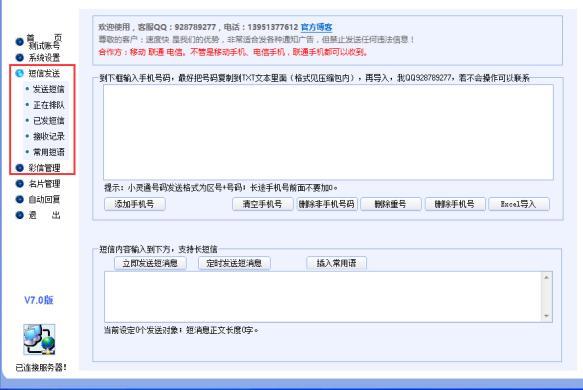The image size is (583, 390).
Task: Click the V7.0版 version text
Action: [x=39, y=300]
